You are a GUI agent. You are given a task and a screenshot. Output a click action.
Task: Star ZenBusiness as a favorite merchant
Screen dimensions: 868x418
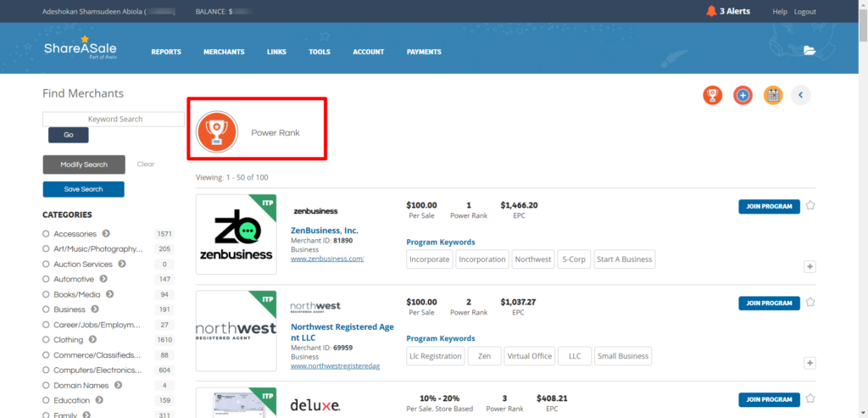point(810,205)
